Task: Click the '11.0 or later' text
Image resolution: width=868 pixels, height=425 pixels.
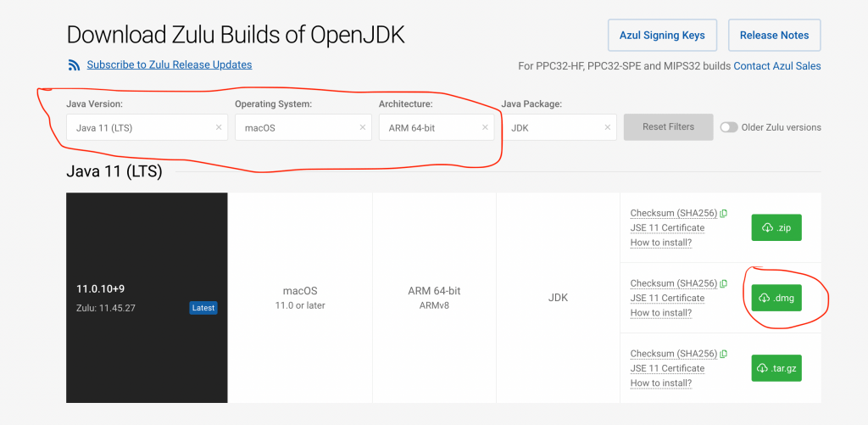Action: (300, 305)
